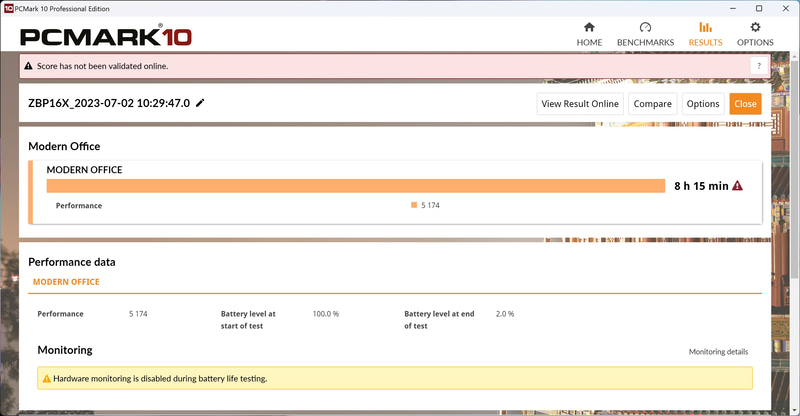Switch to the Results section

click(x=705, y=34)
